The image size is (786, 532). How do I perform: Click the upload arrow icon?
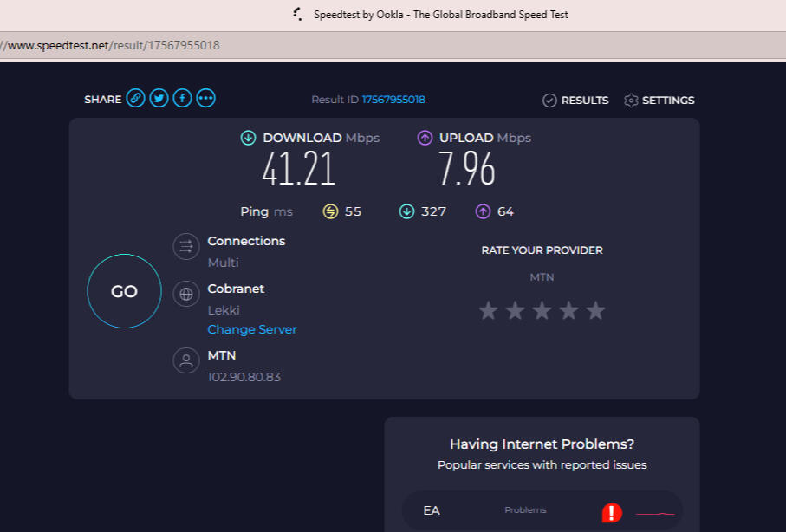(425, 138)
